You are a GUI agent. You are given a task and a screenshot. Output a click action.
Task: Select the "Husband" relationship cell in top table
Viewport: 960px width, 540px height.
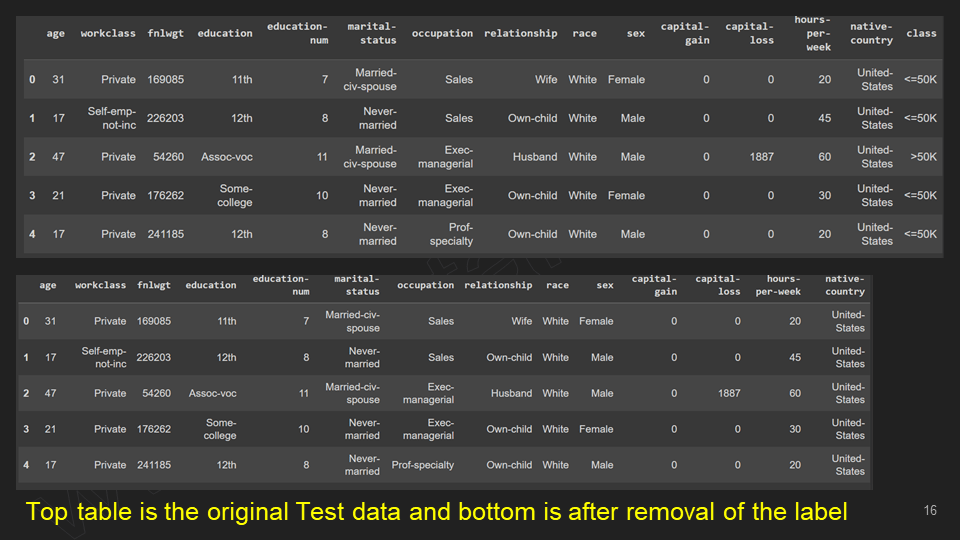click(x=535, y=157)
